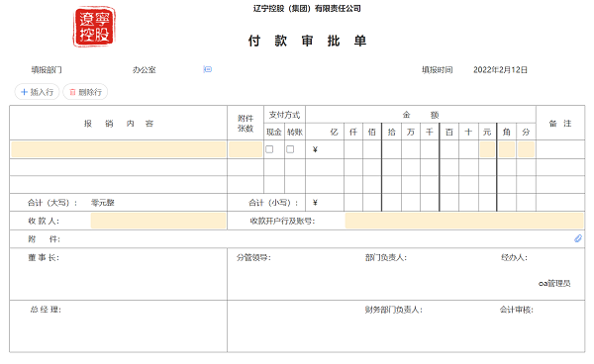
Task: Click the 备注 cell in first row
Action: pyautogui.click(x=560, y=149)
